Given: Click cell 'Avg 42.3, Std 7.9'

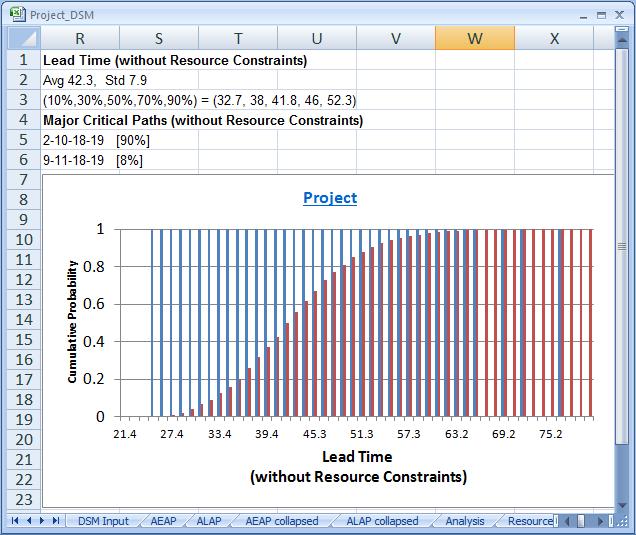Looking at the screenshot, I should (95, 80).
